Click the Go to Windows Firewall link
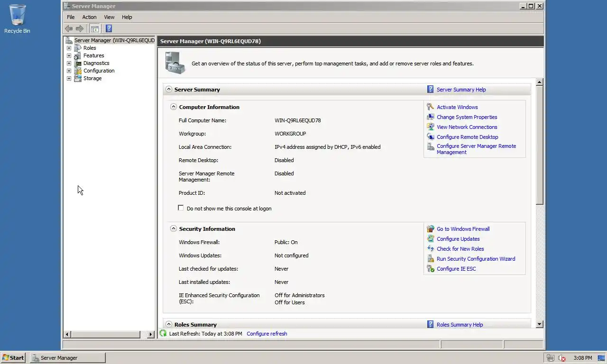Image resolution: width=607 pixels, height=364 pixels. pos(463,229)
